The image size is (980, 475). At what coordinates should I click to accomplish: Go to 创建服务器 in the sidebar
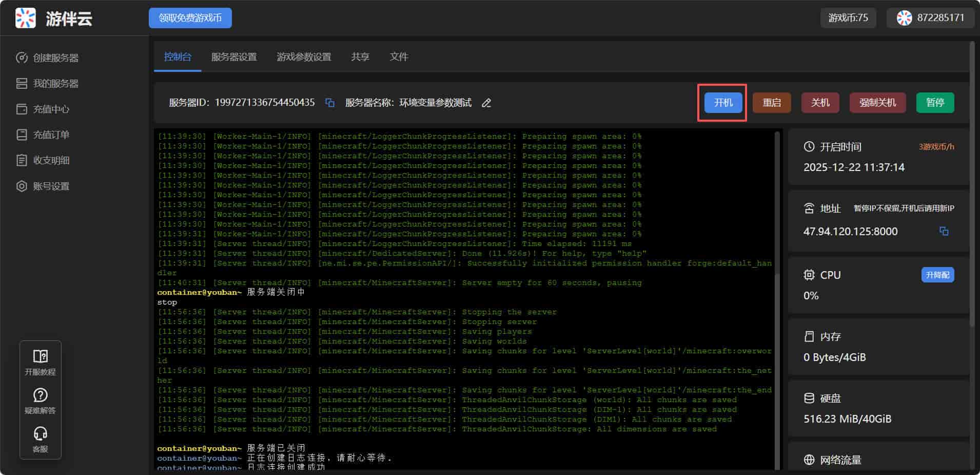[x=55, y=58]
